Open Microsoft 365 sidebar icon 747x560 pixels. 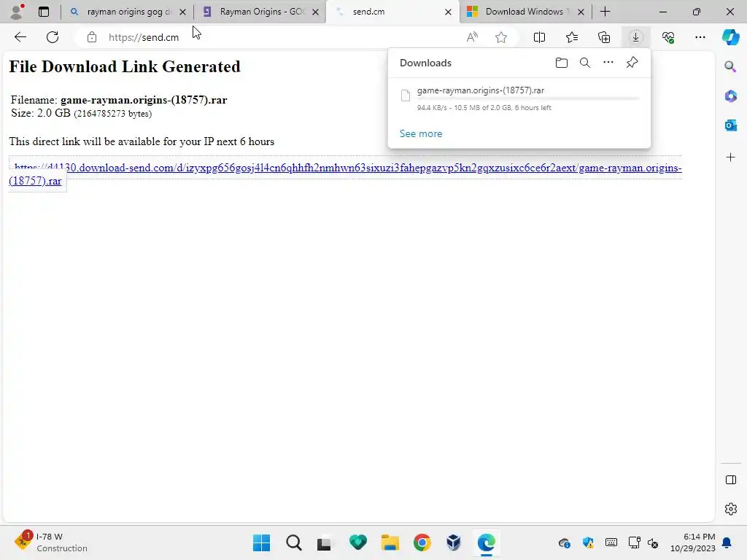pos(730,96)
